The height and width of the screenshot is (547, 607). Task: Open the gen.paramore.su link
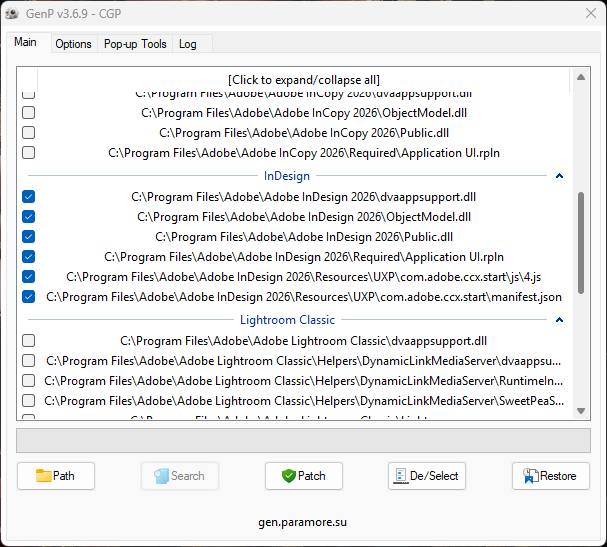point(302,522)
